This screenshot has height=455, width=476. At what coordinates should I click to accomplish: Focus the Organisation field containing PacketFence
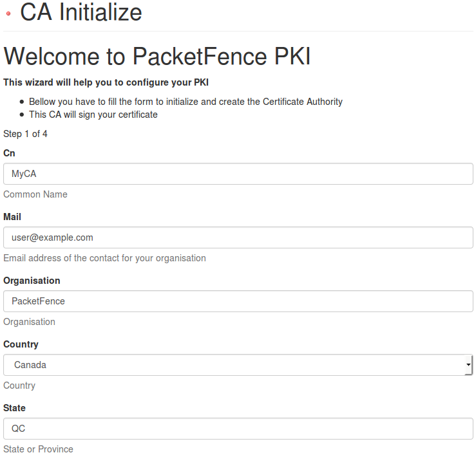[238, 301]
